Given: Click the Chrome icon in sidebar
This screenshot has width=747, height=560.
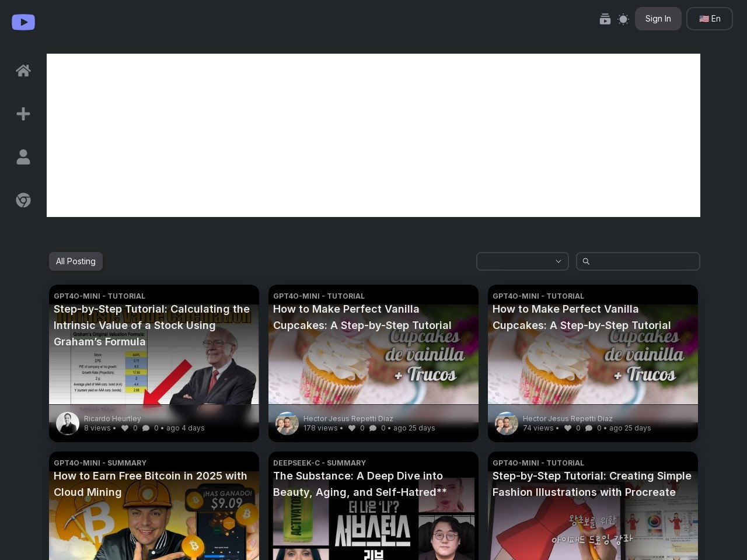Looking at the screenshot, I should point(23,200).
